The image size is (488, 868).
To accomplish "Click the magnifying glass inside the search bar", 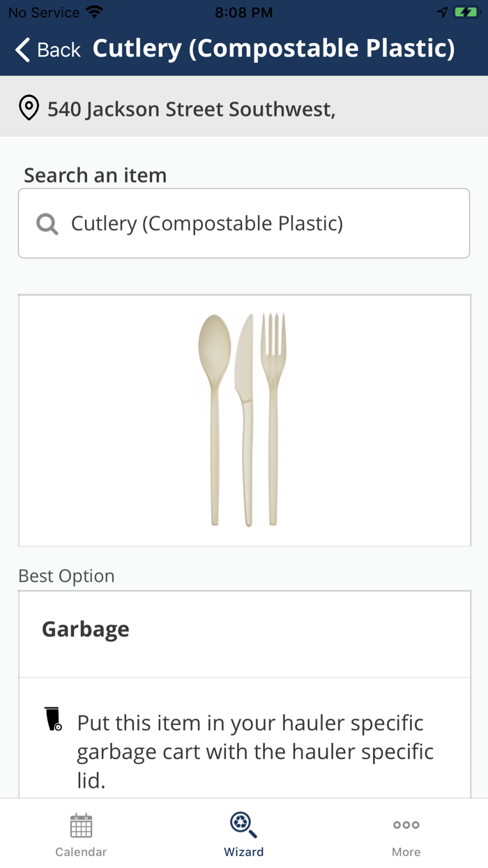I will [46, 223].
